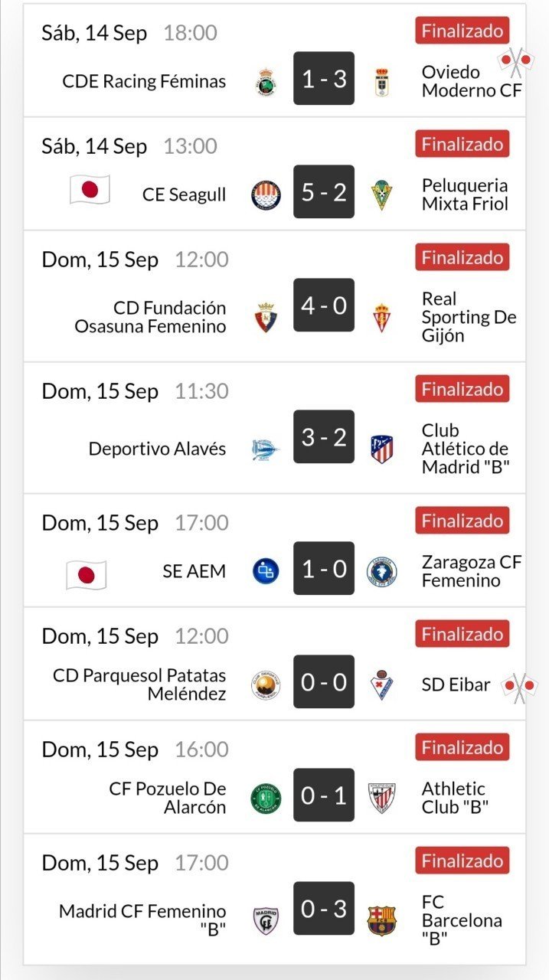549x980 pixels.
Task: Click the Athletic Club B crest
Action: [x=381, y=799]
